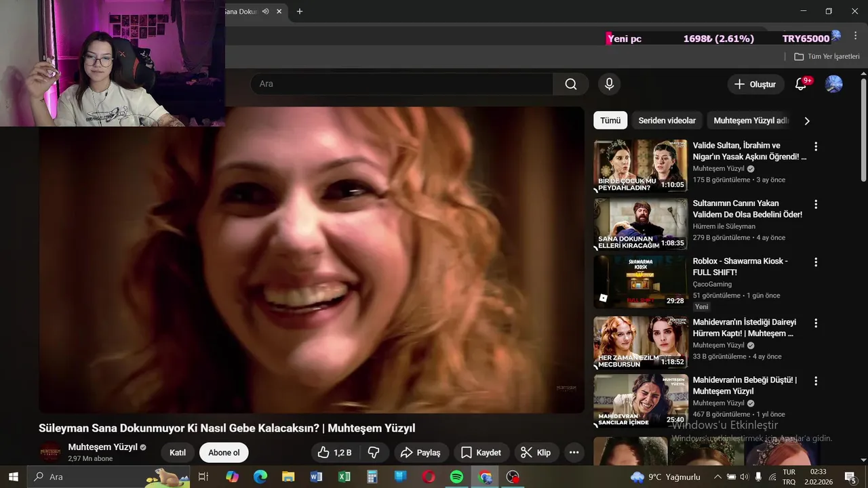This screenshot has width=868, height=488.
Task: Open Her Zaman Ezilmeye Mecbursun thumbnail
Action: 640,342
